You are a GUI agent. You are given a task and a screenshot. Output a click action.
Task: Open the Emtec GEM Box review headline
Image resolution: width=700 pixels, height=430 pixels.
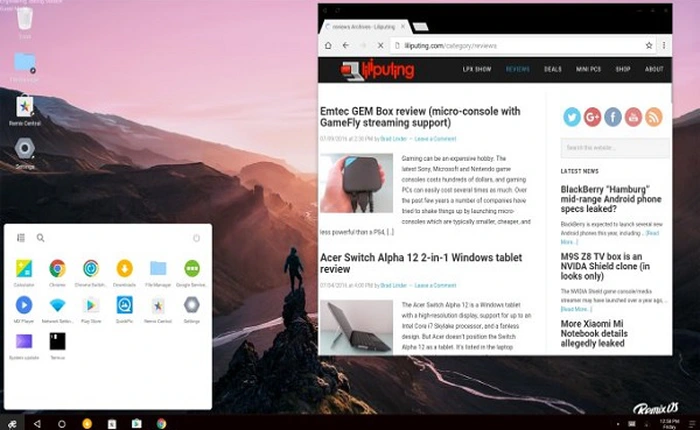(x=420, y=117)
